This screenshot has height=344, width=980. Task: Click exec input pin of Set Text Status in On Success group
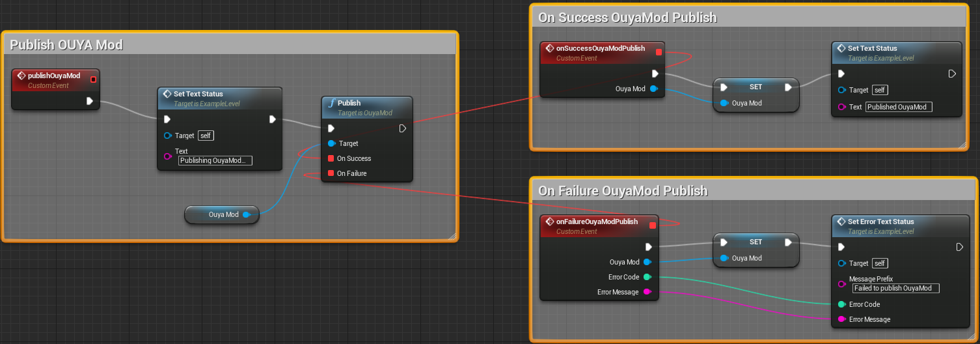pos(841,74)
